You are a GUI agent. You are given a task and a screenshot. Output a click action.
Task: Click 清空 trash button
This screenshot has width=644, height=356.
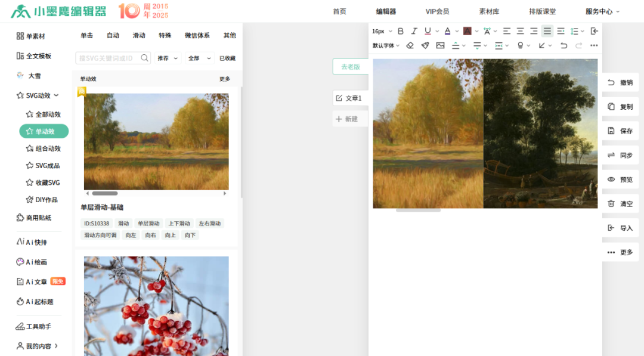coord(621,204)
